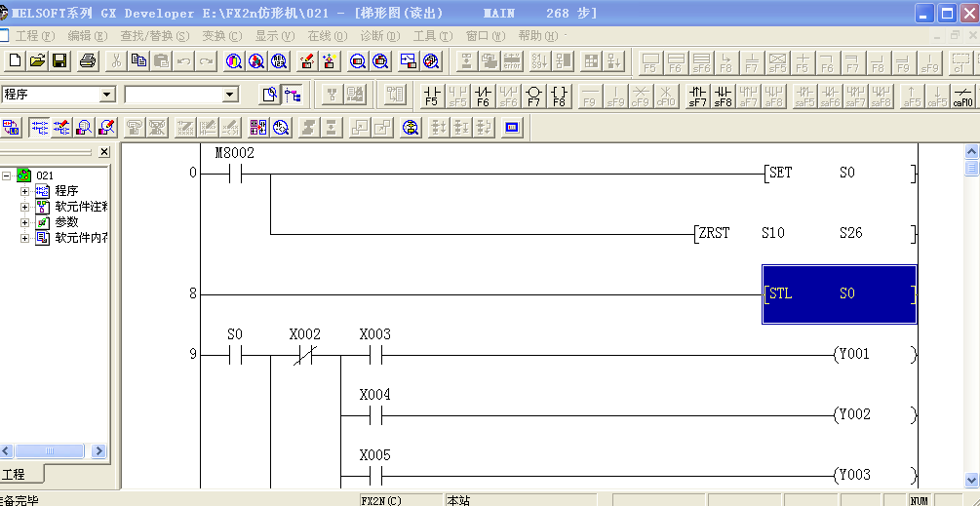Open the 程序 dropdown list
This screenshot has width=980, height=506.
107,95
